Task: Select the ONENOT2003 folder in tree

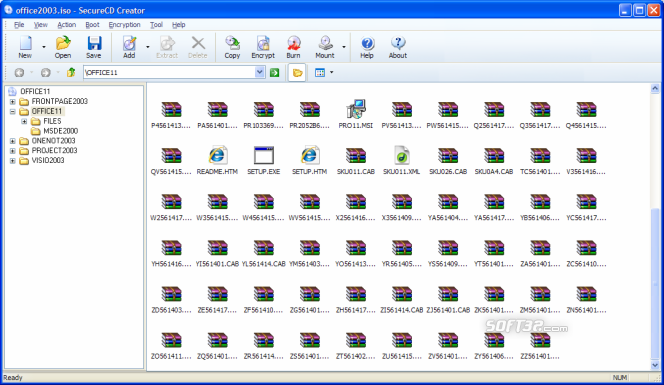Action: [x=53, y=141]
